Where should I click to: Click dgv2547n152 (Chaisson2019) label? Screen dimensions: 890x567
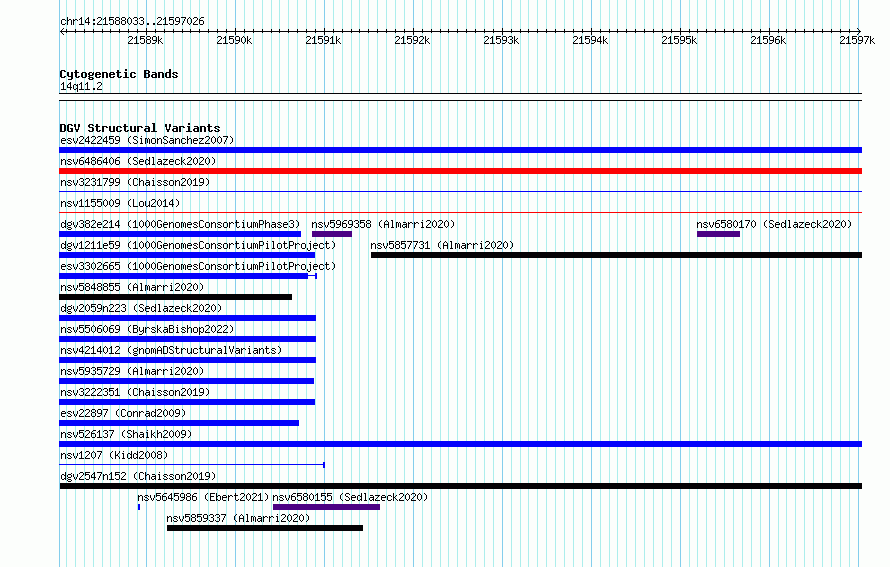[x=138, y=476]
